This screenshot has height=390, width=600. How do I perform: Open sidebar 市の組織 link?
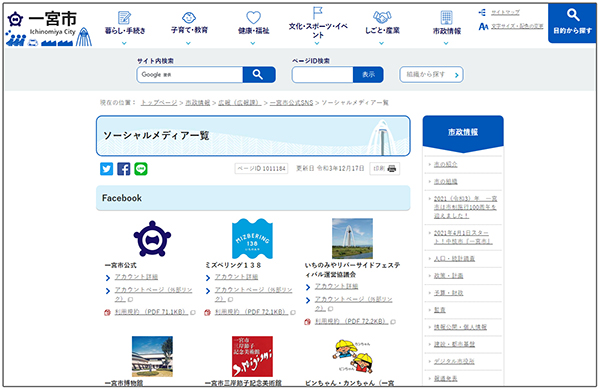click(445, 182)
